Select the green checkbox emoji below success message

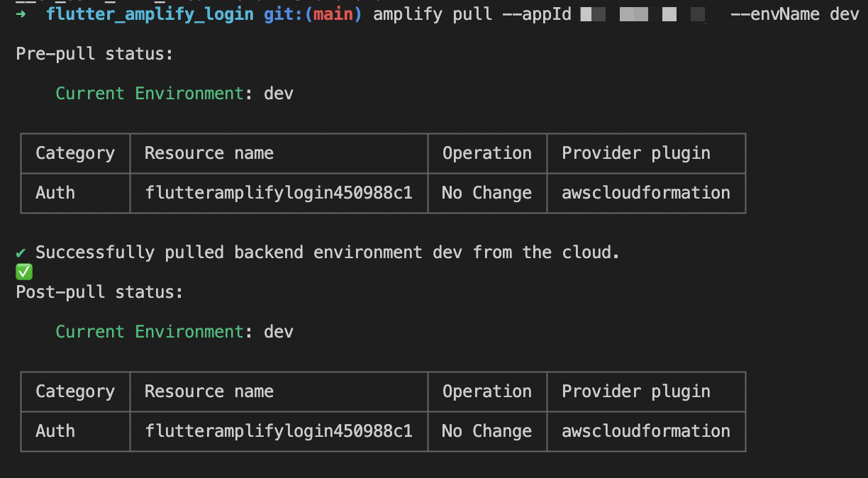tap(23, 272)
